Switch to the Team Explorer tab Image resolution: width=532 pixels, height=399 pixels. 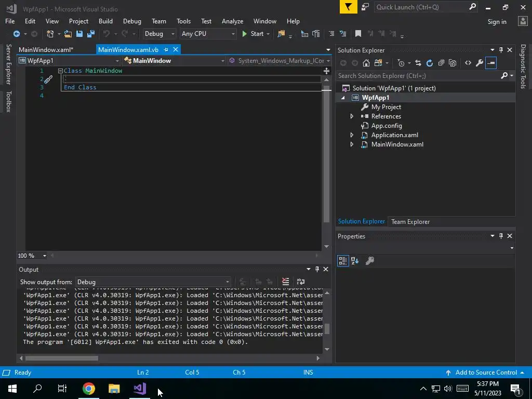click(x=410, y=221)
